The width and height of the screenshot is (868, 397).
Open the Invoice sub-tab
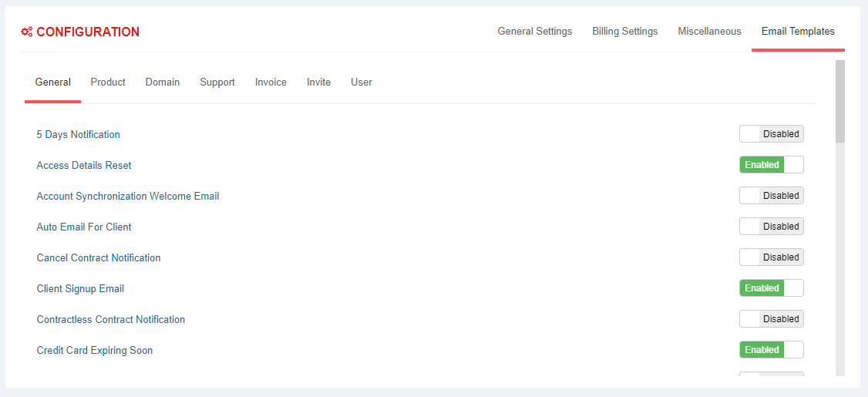[271, 82]
